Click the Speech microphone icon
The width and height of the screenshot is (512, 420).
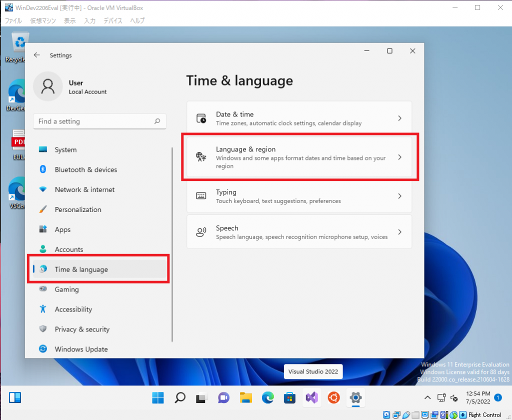201,231
